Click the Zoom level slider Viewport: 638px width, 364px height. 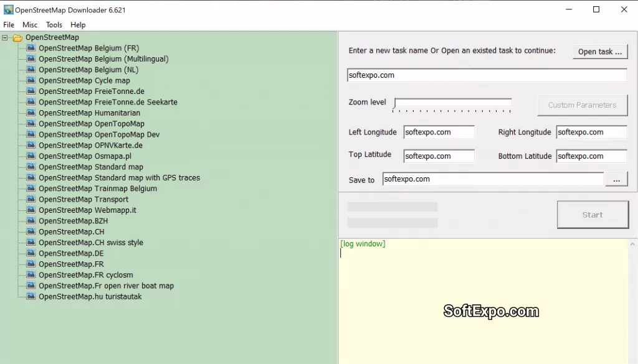click(x=452, y=103)
